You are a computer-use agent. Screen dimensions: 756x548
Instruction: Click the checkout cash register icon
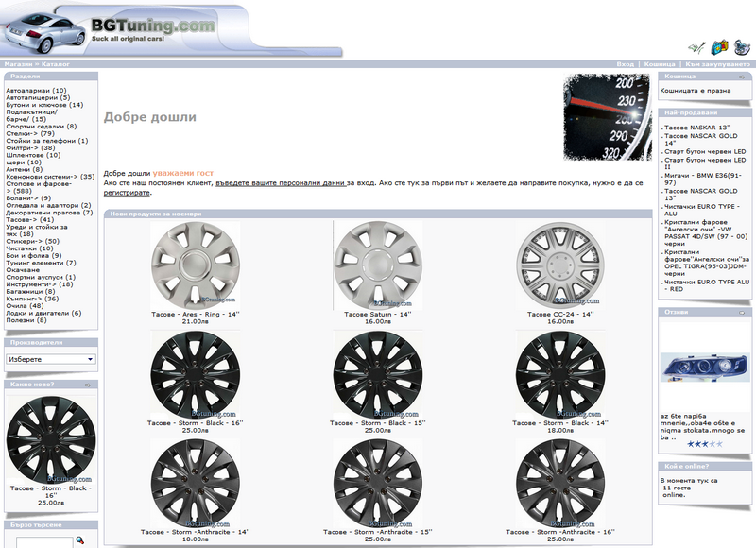(x=742, y=46)
